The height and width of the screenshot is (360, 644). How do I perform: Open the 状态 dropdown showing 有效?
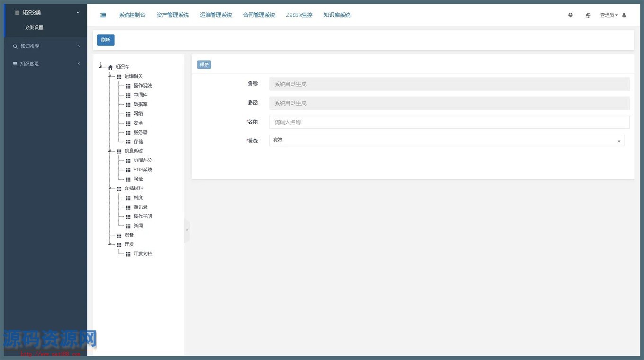447,141
